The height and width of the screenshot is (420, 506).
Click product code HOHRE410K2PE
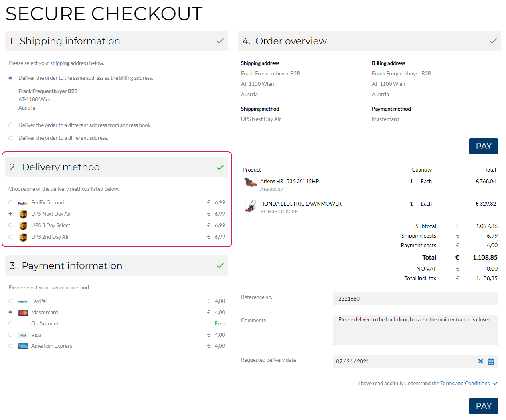[x=279, y=212]
